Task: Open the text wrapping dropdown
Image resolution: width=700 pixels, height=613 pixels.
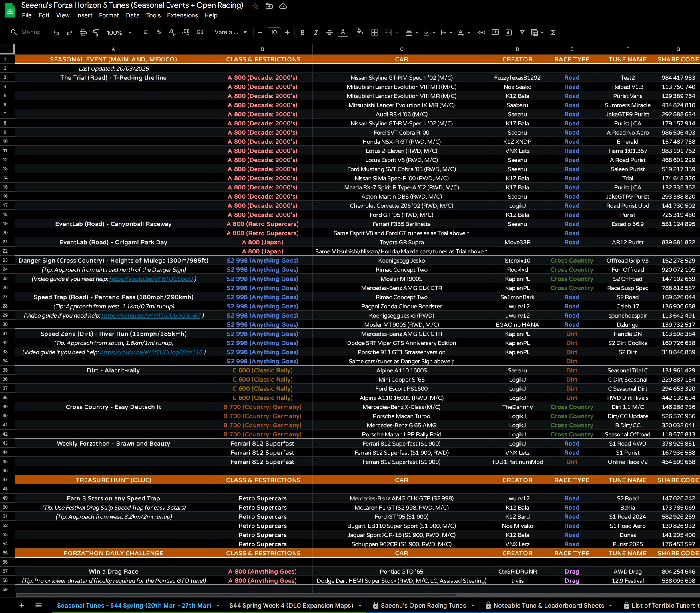Action: click(x=446, y=33)
